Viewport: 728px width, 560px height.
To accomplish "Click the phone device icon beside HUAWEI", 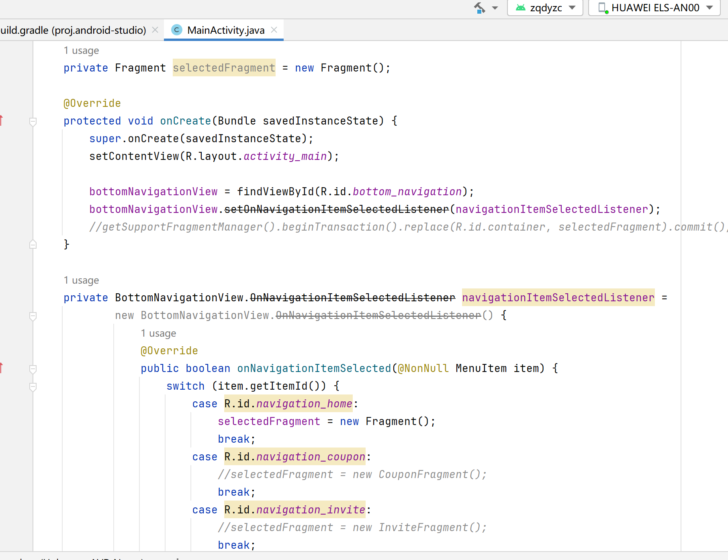I will click(x=603, y=8).
